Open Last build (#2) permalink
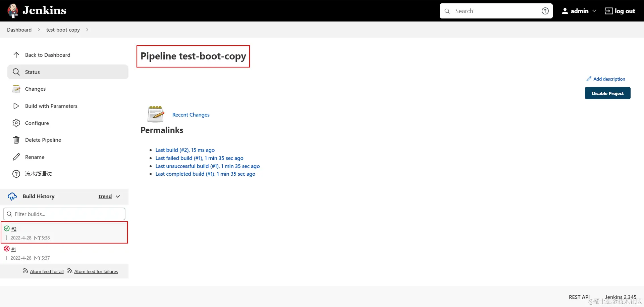This screenshot has width=644, height=307. click(185, 150)
